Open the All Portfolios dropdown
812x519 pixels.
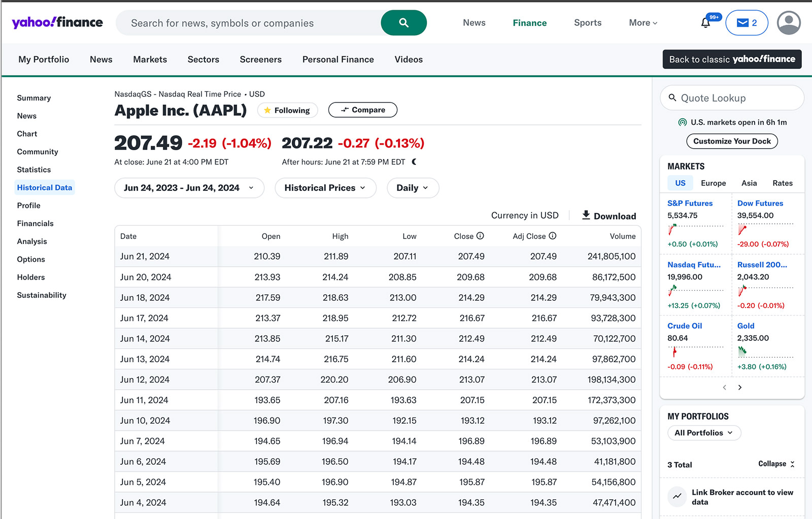click(704, 433)
